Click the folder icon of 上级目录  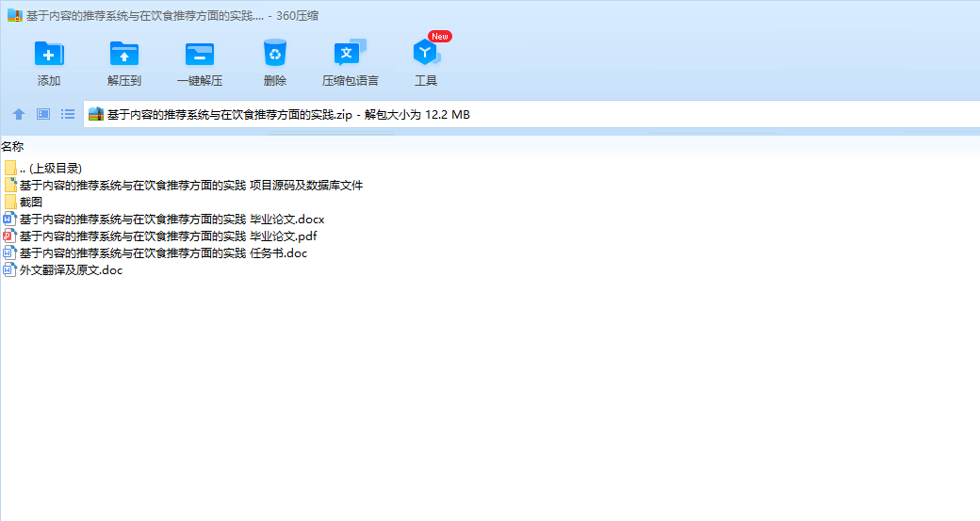coord(10,168)
